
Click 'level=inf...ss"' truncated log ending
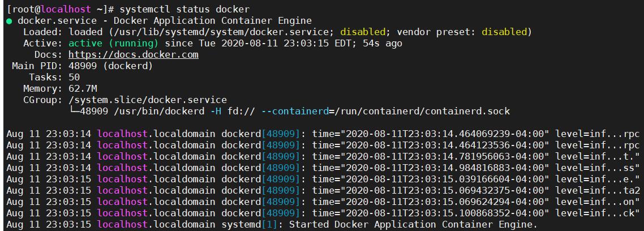pos(598,168)
